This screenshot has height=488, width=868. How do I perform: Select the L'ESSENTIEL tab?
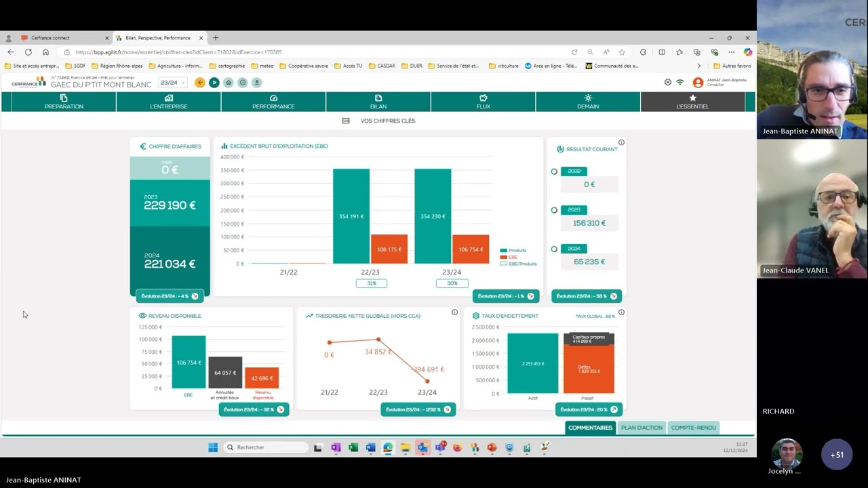click(692, 102)
